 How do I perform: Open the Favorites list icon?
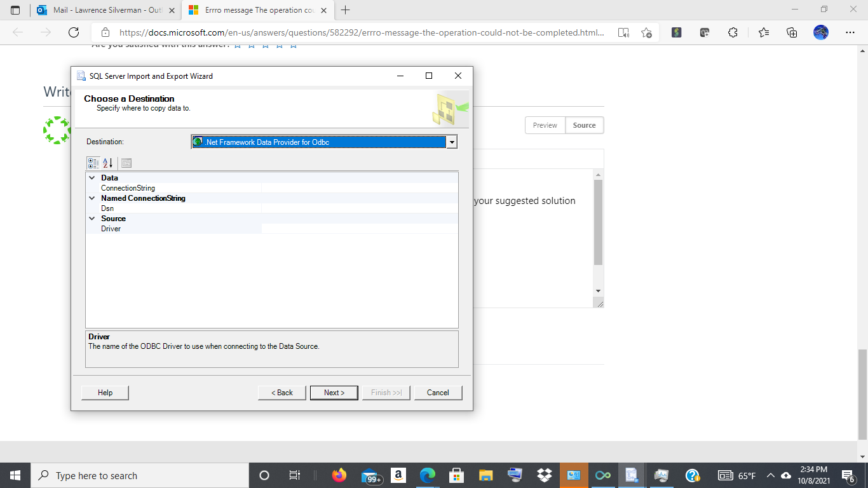pyautogui.click(x=763, y=32)
